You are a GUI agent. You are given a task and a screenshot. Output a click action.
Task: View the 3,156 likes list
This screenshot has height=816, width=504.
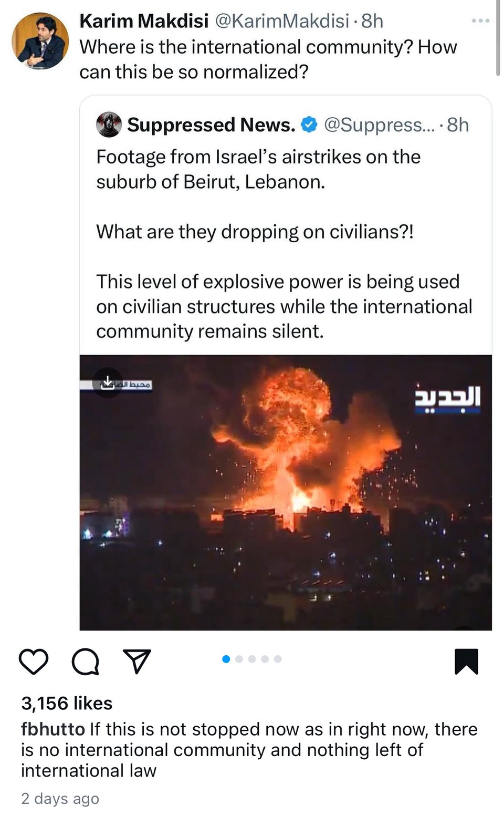(67, 703)
